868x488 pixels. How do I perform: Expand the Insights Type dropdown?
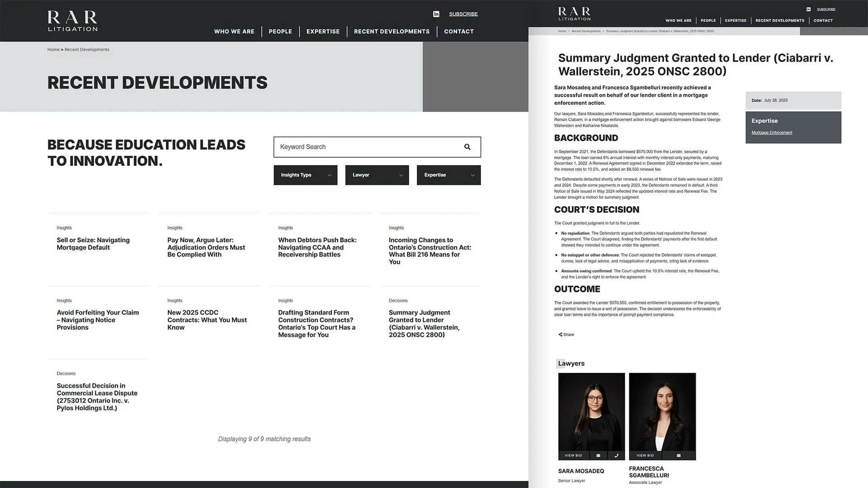point(305,175)
